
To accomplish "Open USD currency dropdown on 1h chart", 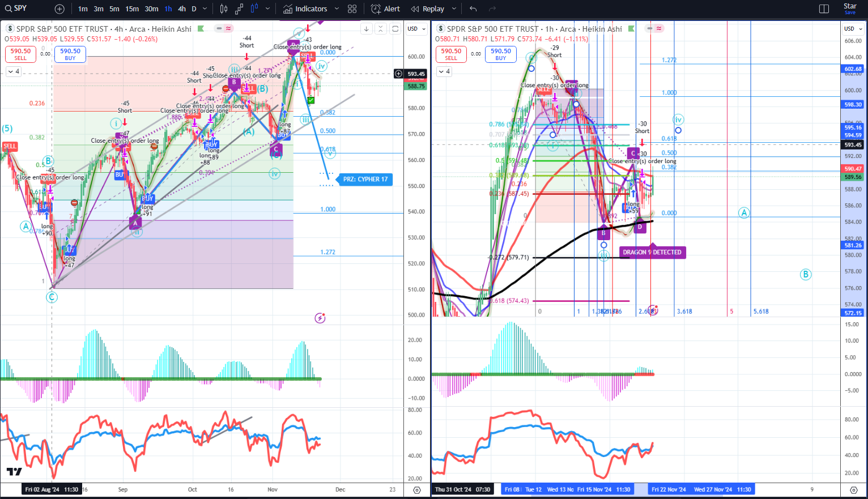I will [852, 29].
